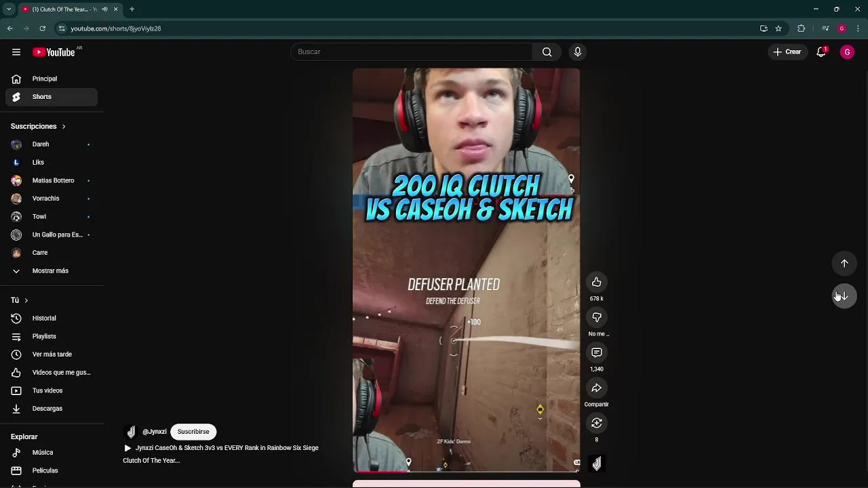The width and height of the screenshot is (868, 488).
Task: Go to the YouTube logo home
Action: [x=54, y=52]
